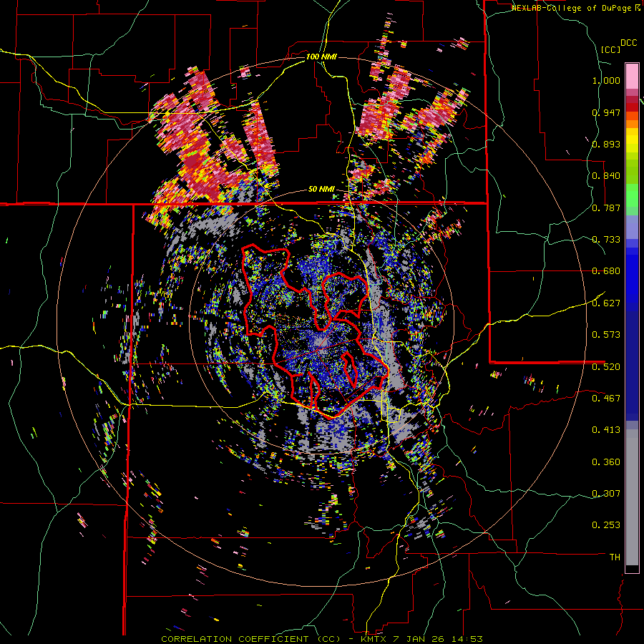The image size is (644, 644).
Task: Click the NEXLAB-College of DuPage label
Action: 571,8
